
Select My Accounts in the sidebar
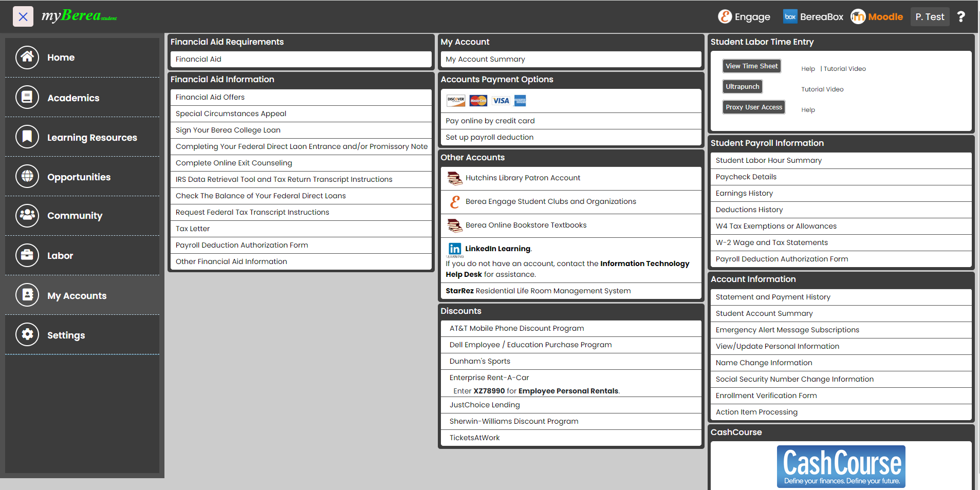pyautogui.click(x=77, y=296)
